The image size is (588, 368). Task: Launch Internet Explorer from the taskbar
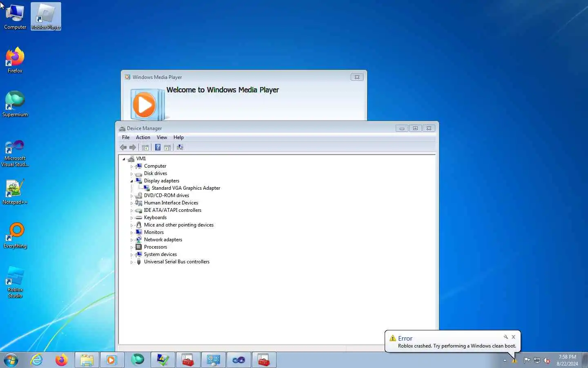37,360
